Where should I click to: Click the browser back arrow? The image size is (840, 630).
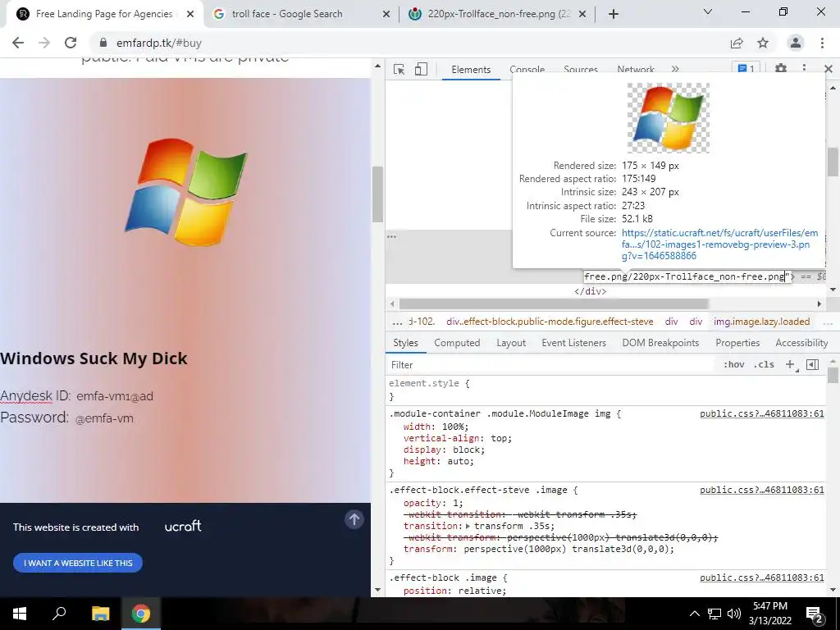click(x=18, y=43)
